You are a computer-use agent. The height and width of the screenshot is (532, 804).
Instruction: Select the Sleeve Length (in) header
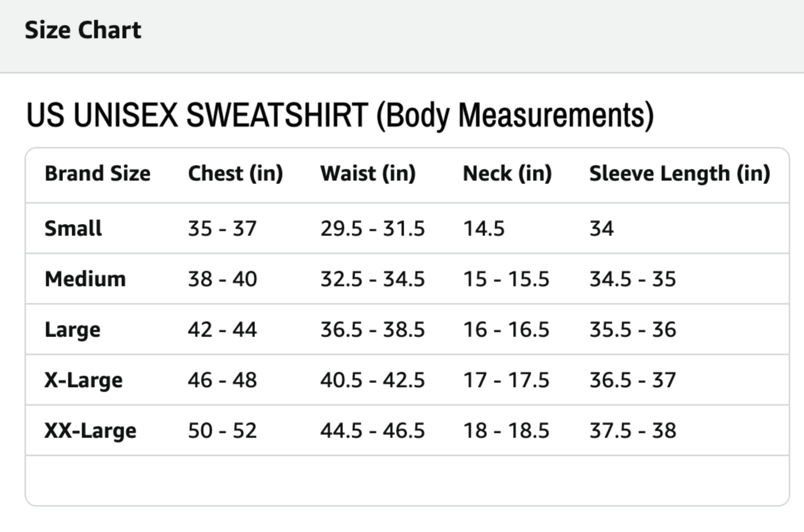(x=679, y=174)
